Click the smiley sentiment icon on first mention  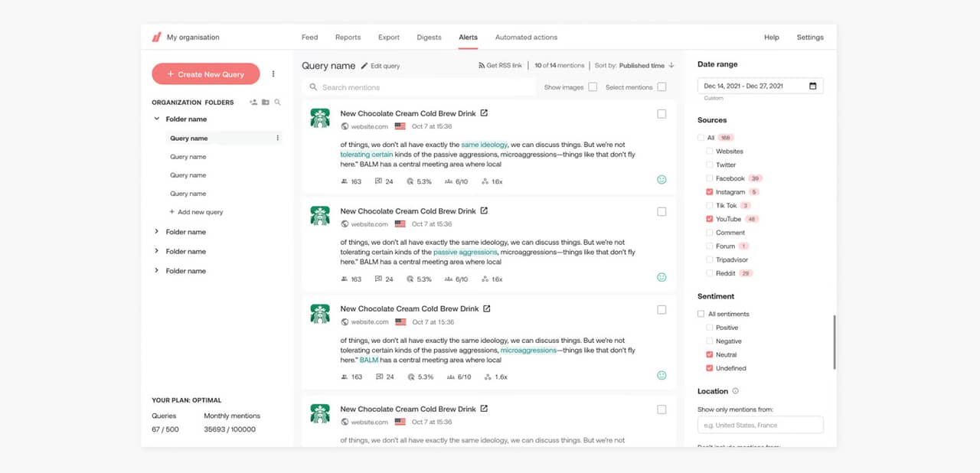pos(661,180)
